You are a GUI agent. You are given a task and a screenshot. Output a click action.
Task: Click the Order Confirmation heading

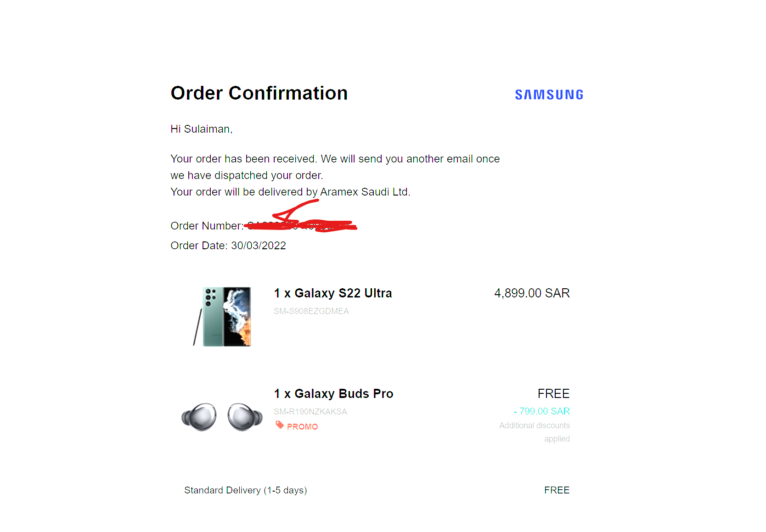[x=259, y=93]
